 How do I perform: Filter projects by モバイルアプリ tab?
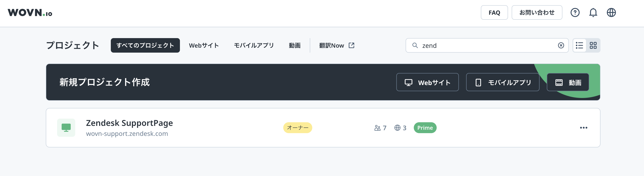click(x=254, y=45)
